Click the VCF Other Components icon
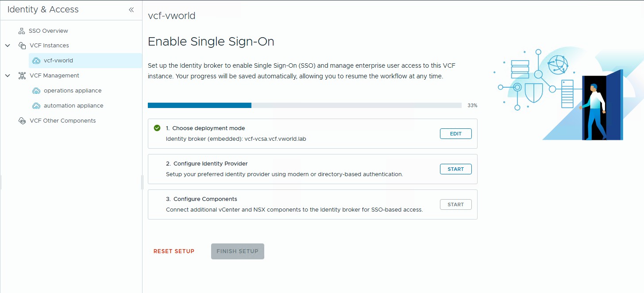The height and width of the screenshot is (293, 644). (22, 121)
